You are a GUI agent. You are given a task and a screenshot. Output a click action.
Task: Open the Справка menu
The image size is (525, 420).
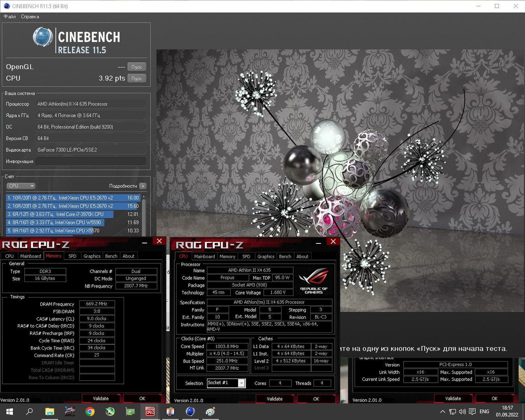tap(30, 17)
